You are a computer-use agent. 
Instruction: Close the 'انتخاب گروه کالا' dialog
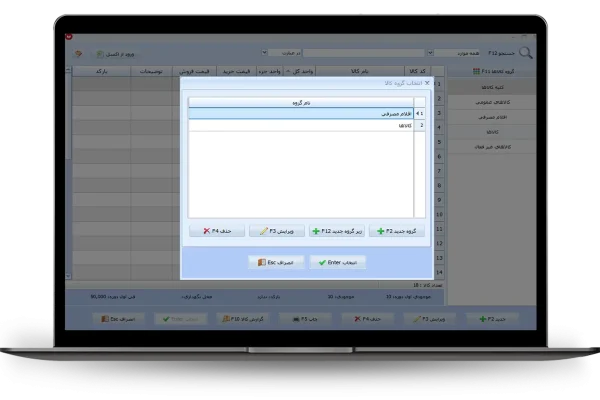pyautogui.click(x=428, y=84)
